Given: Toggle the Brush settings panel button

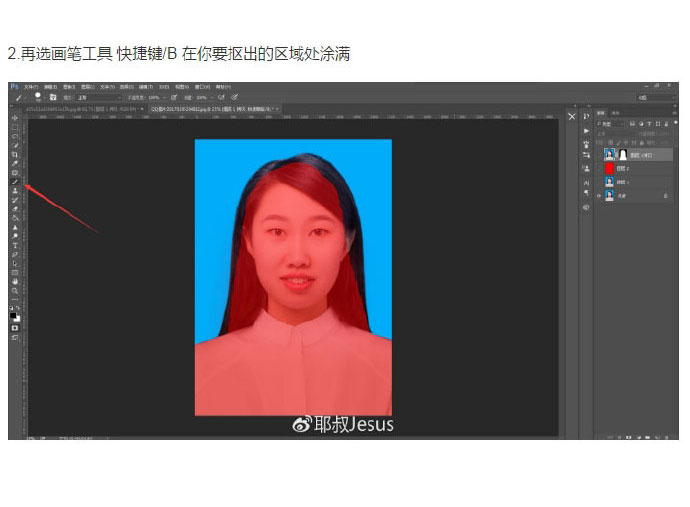Looking at the screenshot, I should point(53,97).
